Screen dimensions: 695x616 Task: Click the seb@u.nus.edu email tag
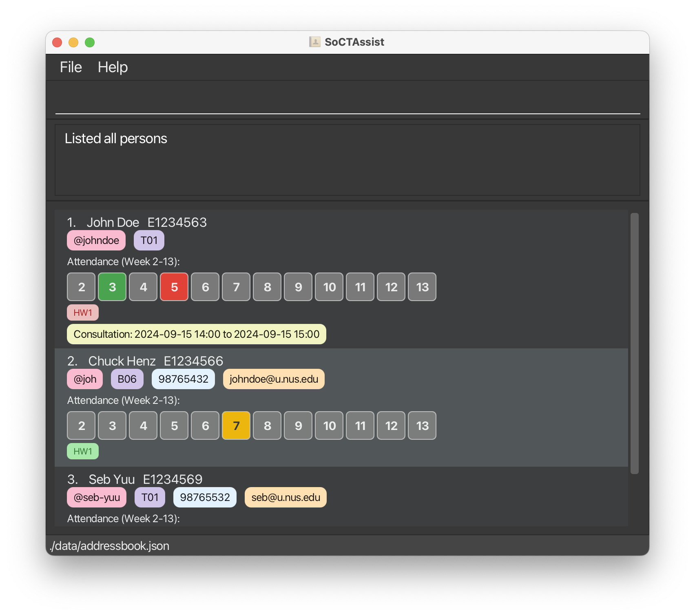[x=286, y=497]
